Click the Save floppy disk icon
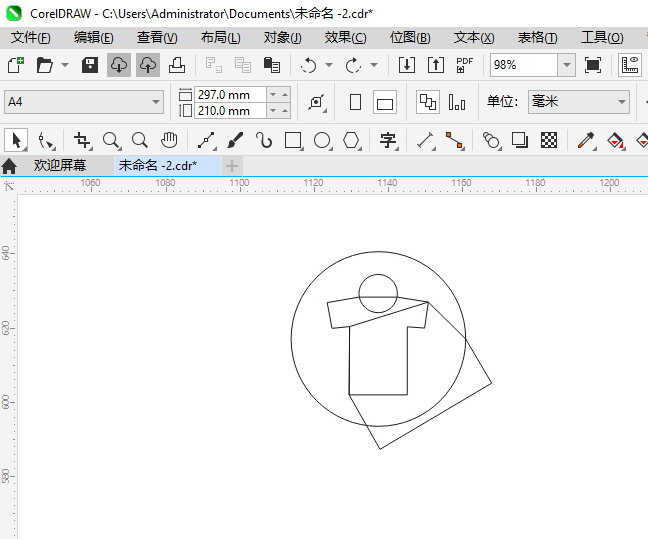The height and width of the screenshot is (539, 648). 90,65
